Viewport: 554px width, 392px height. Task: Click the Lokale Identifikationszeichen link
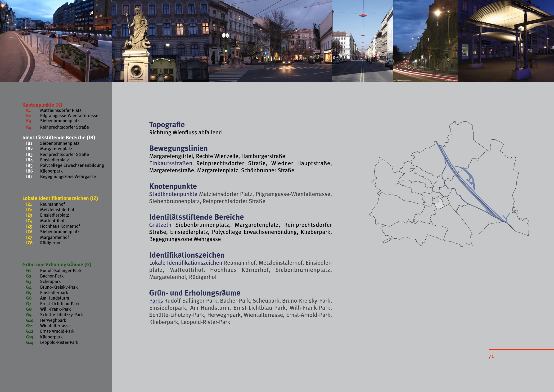(x=185, y=263)
